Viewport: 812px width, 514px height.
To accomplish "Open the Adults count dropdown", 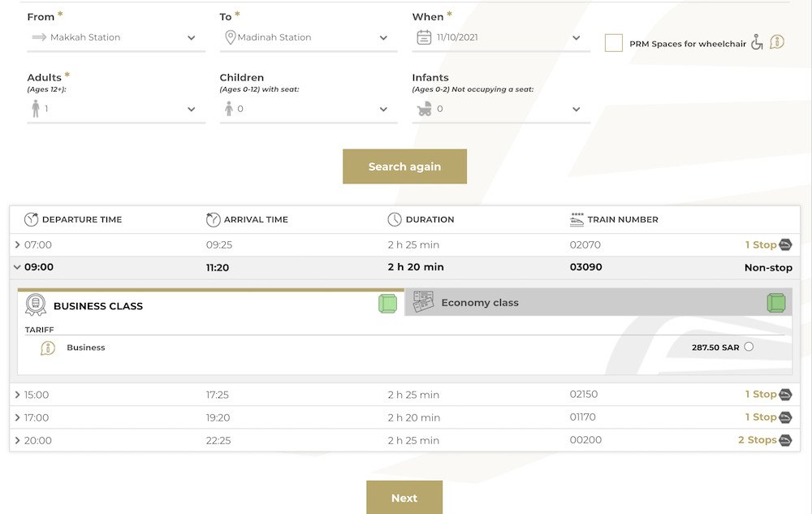I will tap(116, 109).
